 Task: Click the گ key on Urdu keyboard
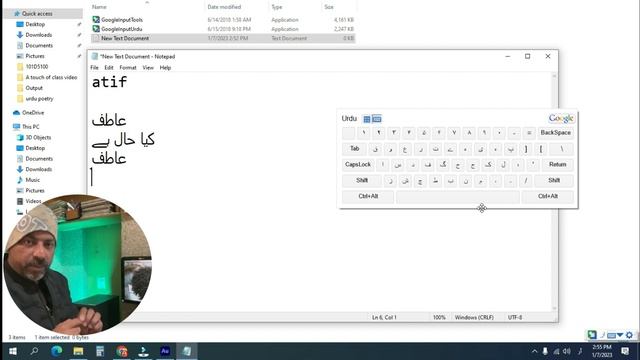click(443, 164)
